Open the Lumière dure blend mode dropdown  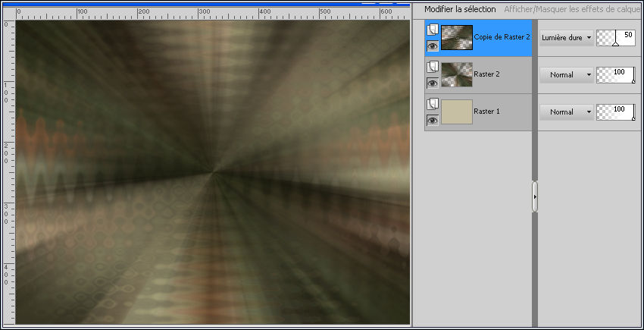(x=567, y=37)
